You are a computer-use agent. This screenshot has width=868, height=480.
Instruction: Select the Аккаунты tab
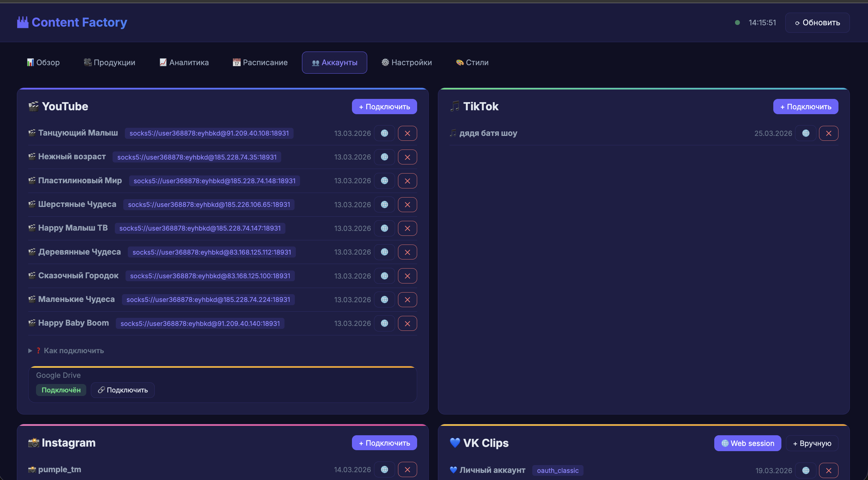335,63
